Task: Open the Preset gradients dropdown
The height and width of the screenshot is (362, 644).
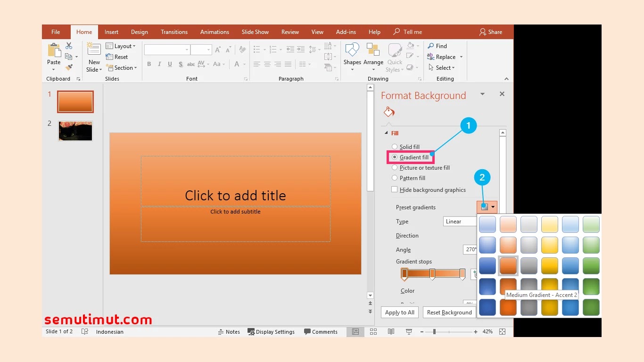Action: pos(487,207)
